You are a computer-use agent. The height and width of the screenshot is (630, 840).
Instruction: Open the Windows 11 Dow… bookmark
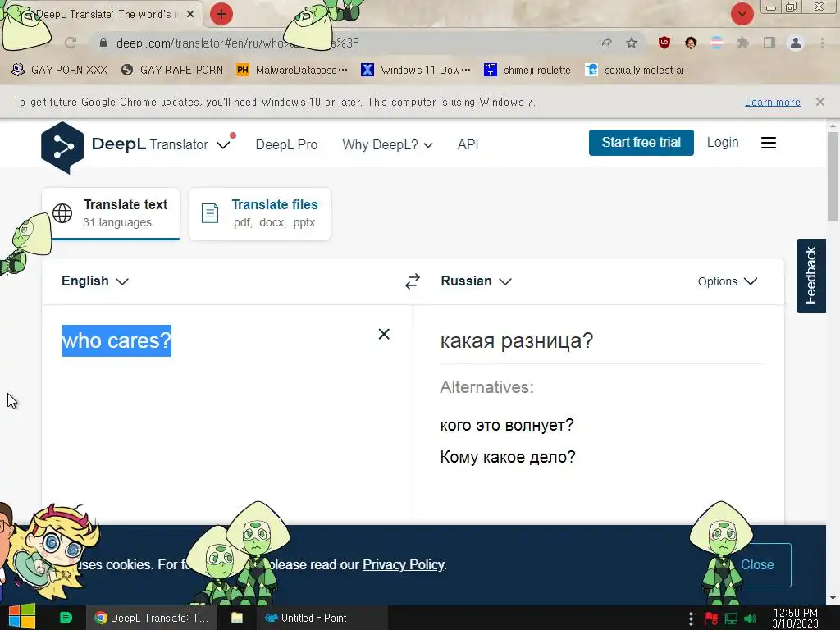[x=416, y=70]
